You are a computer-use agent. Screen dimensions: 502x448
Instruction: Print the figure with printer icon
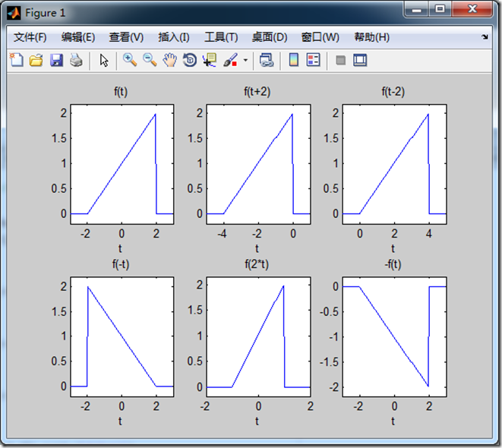point(76,60)
